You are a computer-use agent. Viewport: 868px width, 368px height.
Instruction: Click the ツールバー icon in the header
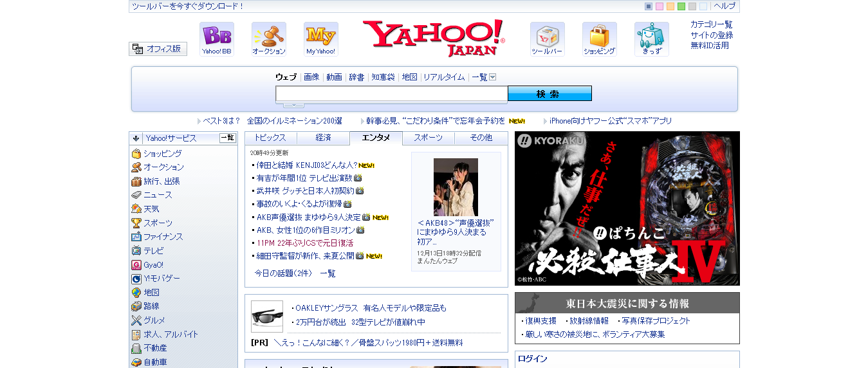(x=548, y=39)
